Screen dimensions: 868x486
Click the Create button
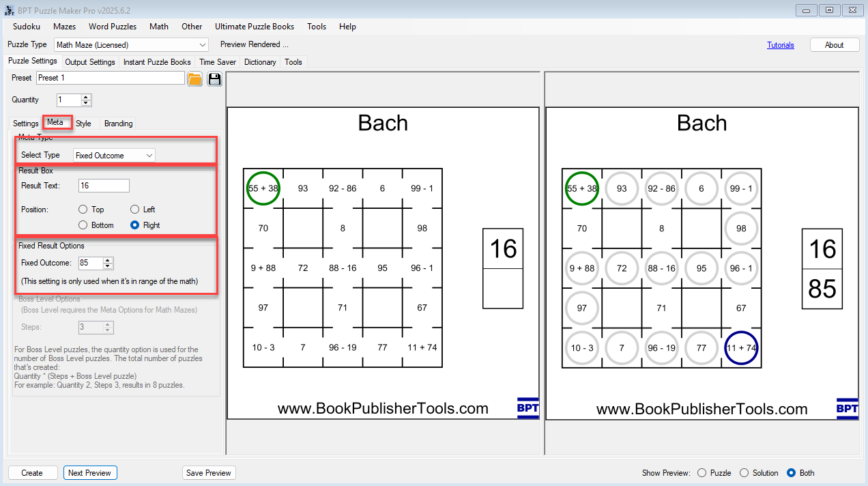click(32, 472)
